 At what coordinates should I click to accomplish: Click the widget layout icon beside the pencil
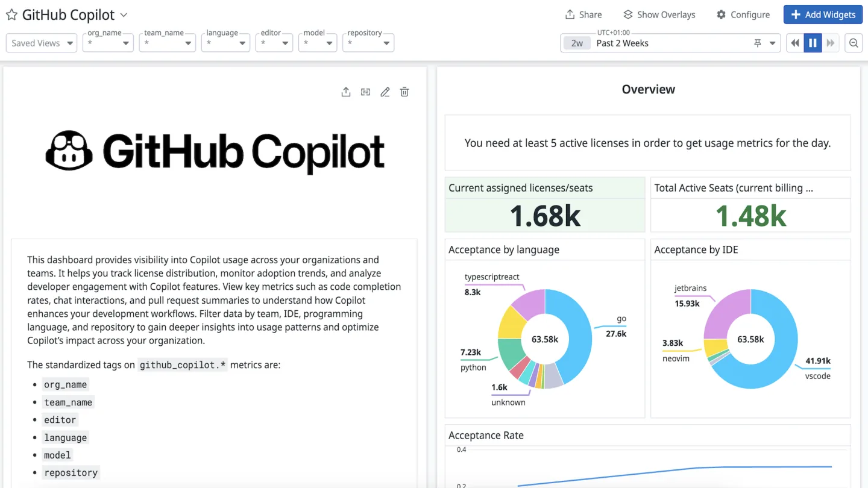click(x=365, y=92)
